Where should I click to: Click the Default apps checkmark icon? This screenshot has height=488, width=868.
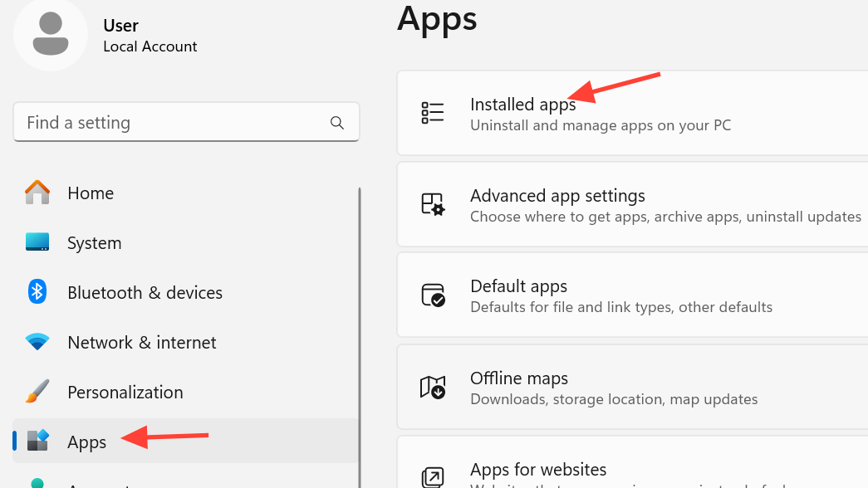click(433, 295)
